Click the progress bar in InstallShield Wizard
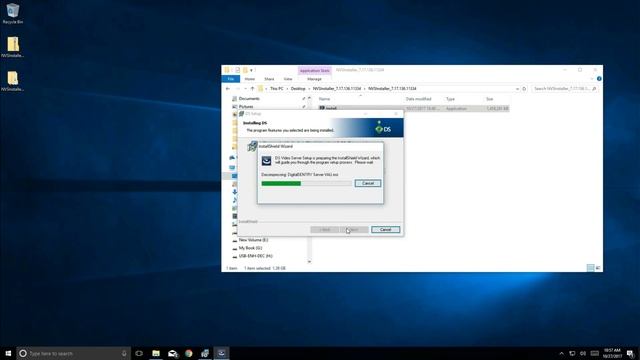 [x=306, y=184]
